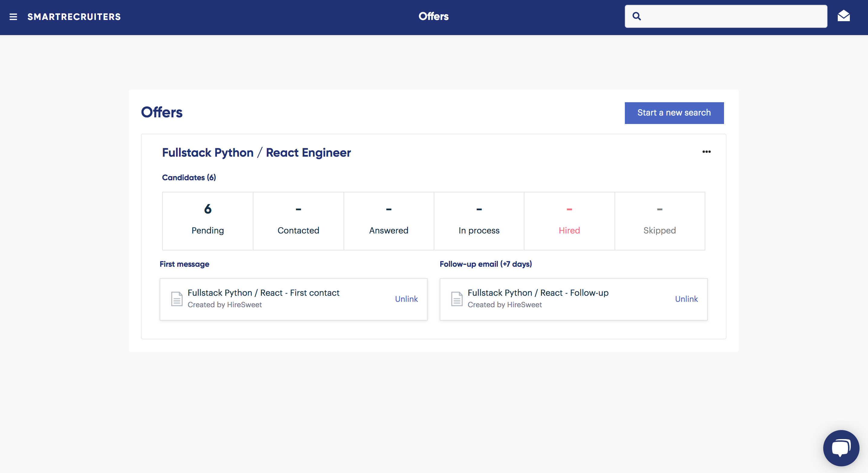Open the three-dots offer options menu
The image size is (868, 473).
[x=706, y=152]
